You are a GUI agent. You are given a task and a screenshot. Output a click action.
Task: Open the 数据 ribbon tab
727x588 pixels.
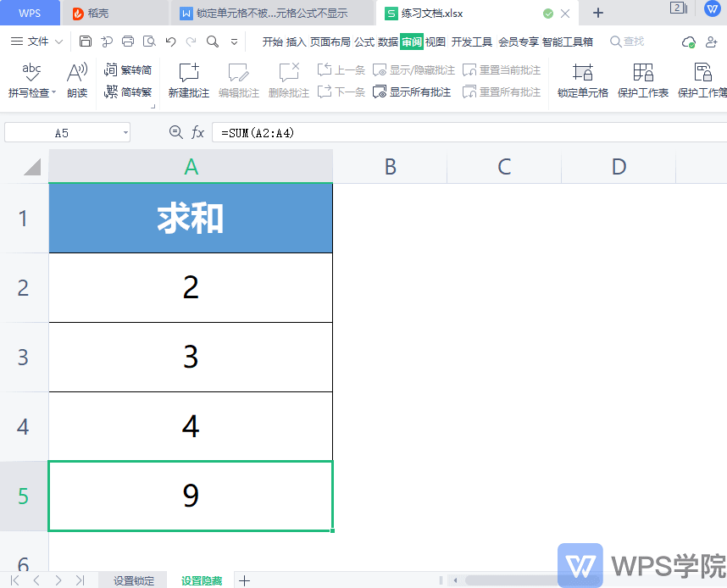tap(388, 42)
